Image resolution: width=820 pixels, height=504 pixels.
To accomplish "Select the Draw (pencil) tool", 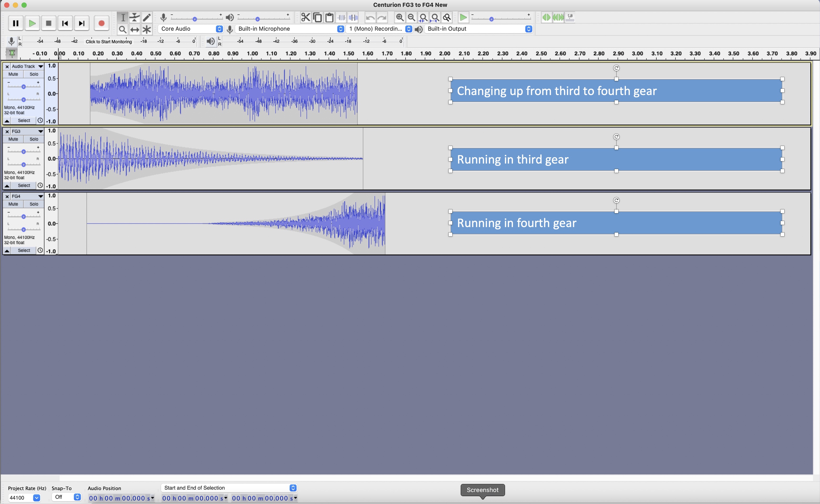I will click(x=147, y=17).
